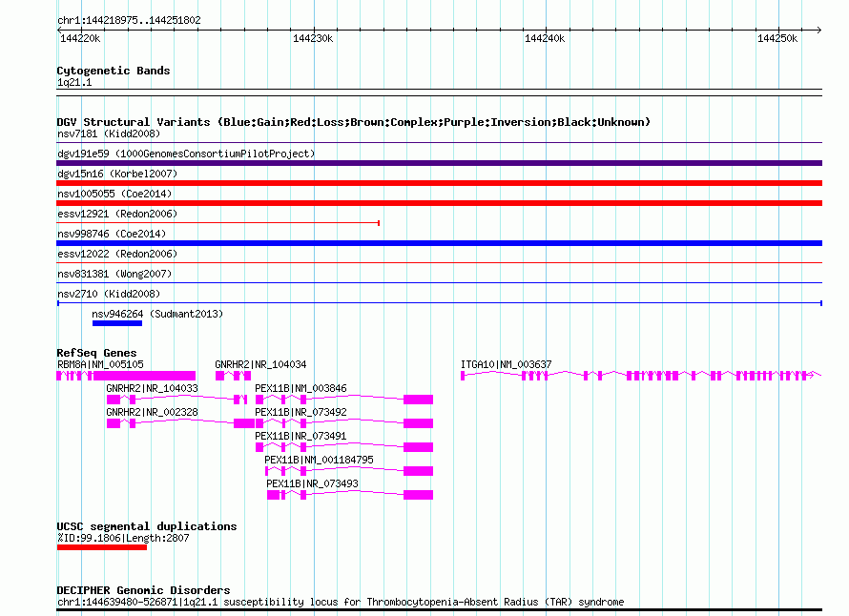Open the GNRHR2|NR_002328 gene label
This screenshot has height=616, width=849.
tap(152, 412)
